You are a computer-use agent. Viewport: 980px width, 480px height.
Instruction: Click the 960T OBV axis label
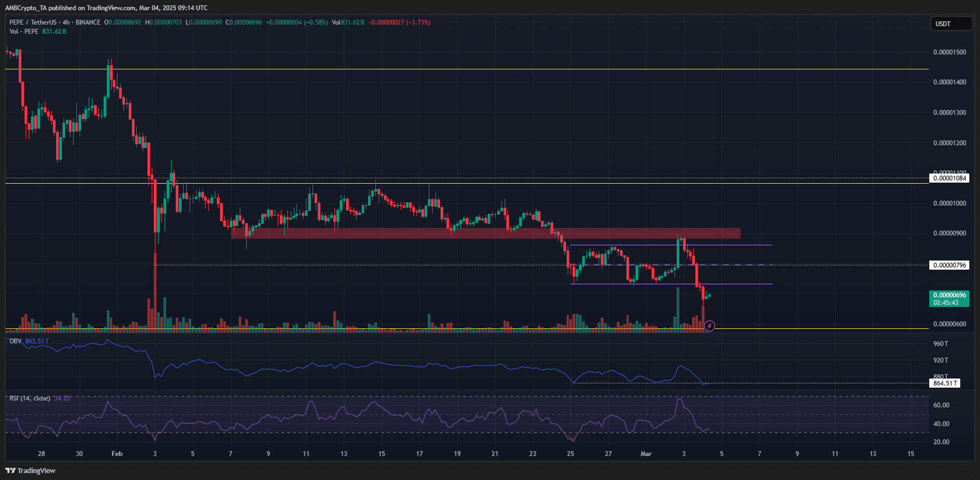941,344
